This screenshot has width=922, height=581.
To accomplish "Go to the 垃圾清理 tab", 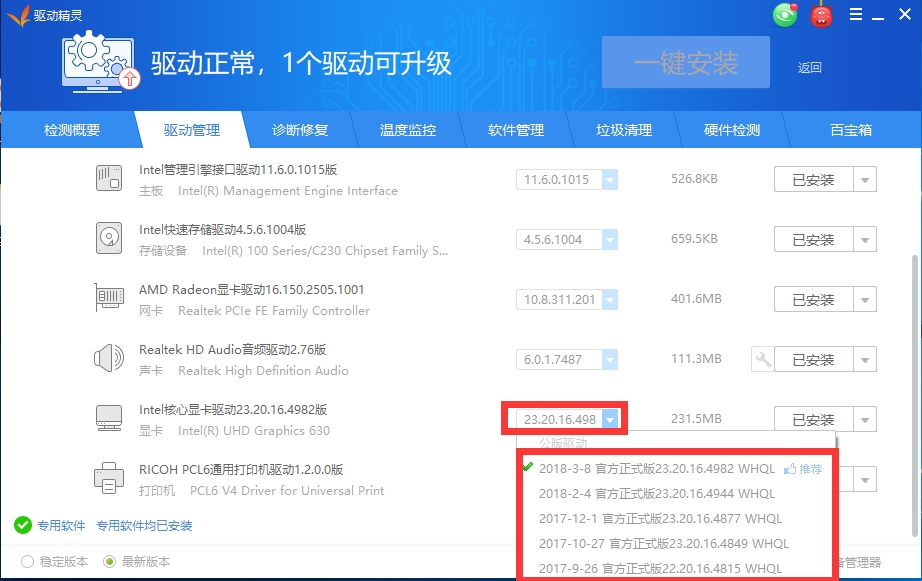I will click(624, 130).
